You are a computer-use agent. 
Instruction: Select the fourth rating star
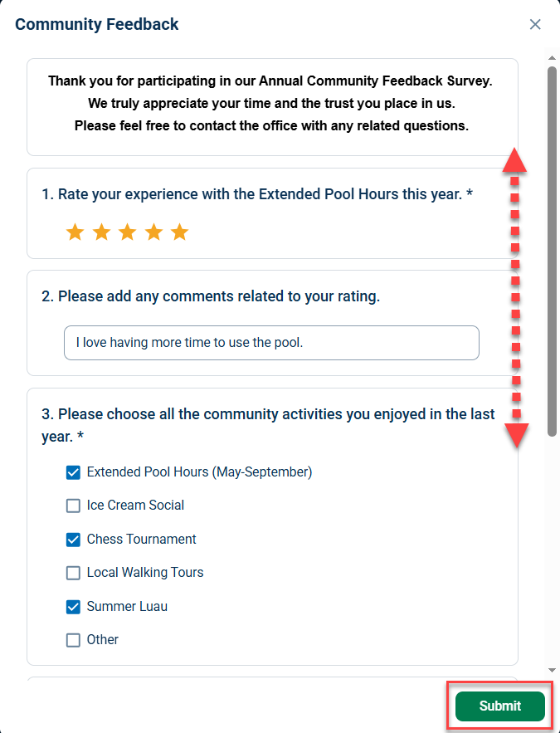[153, 232]
